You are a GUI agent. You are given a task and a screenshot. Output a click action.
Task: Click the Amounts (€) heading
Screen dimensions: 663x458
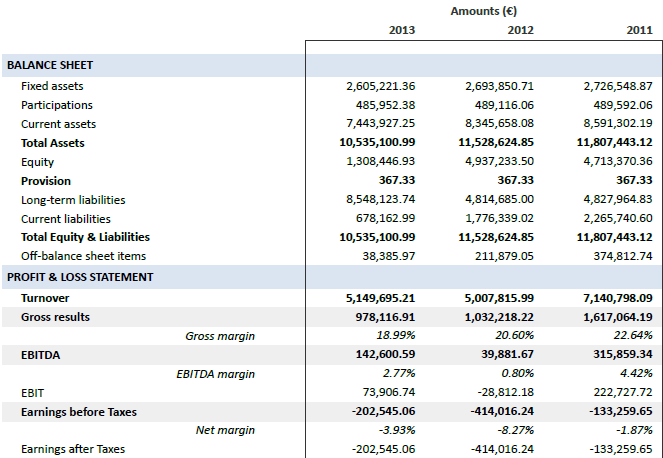(483, 10)
